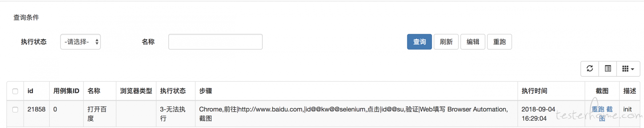The image size is (644, 128).
Task: Click the 刷新 button
Action: pyautogui.click(x=446, y=42)
